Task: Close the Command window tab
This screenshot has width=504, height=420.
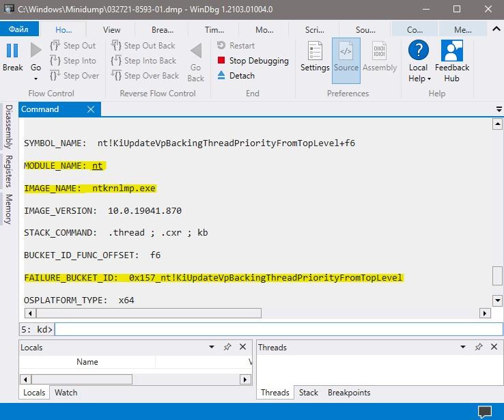Action: (x=91, y=109)
